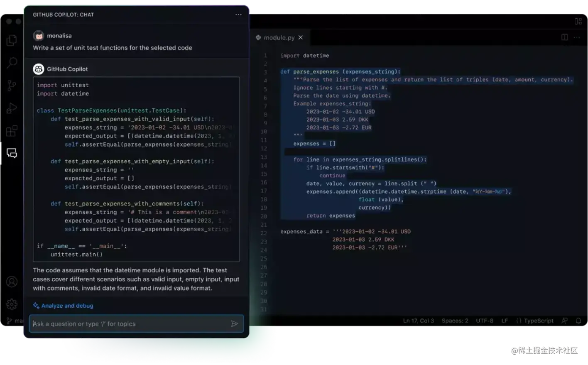Screen dimensions: 588x365
Task: Close the module.py tab
Action: 301,37
